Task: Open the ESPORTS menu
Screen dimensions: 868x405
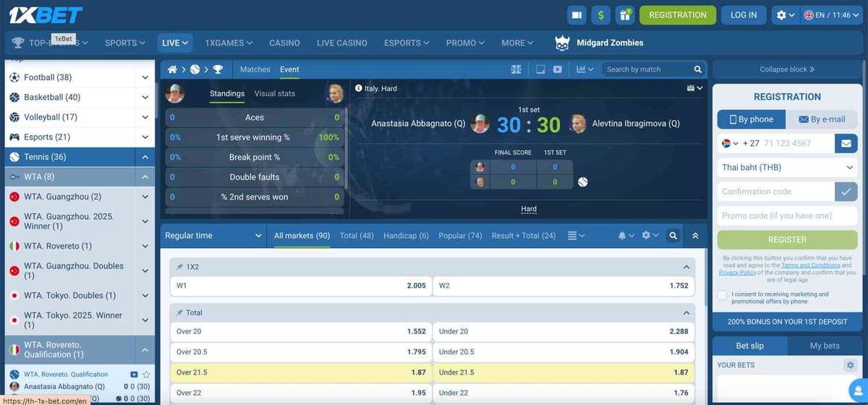Action: point(407,43)
